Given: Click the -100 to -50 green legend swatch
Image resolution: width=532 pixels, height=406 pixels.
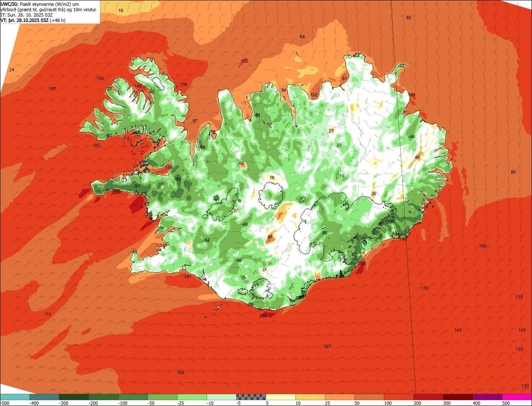Looking at the screenshot, I should click(133, 397).
